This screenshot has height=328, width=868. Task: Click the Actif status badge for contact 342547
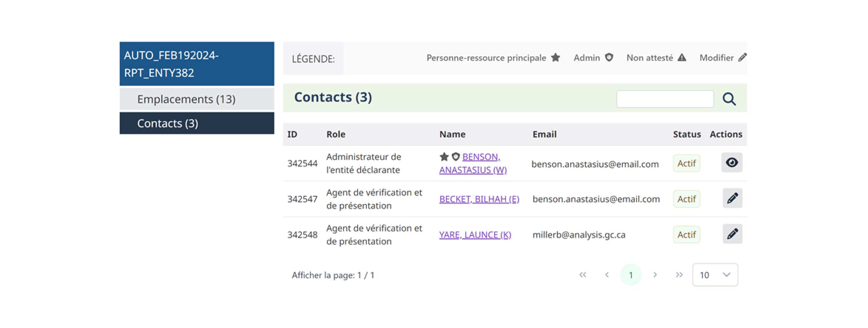click(686, 199)
